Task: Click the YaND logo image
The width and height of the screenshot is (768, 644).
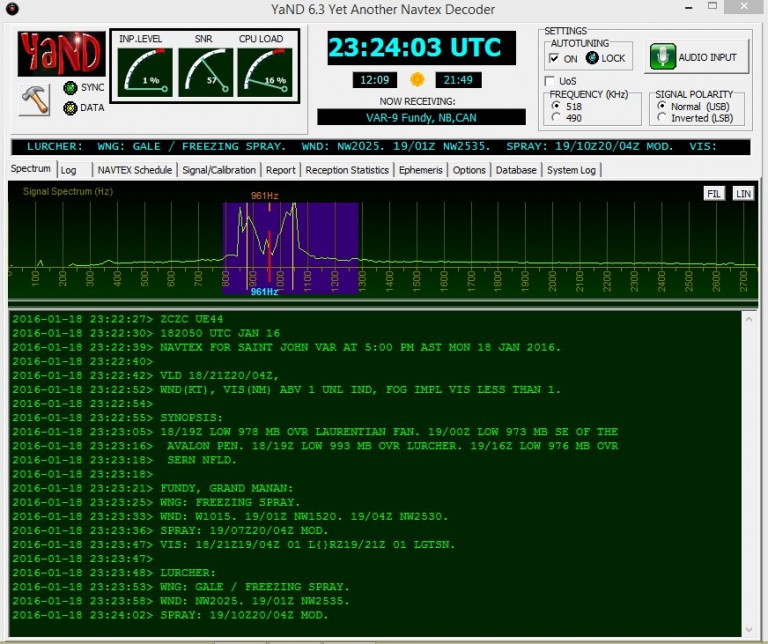Action: (60, 54)
